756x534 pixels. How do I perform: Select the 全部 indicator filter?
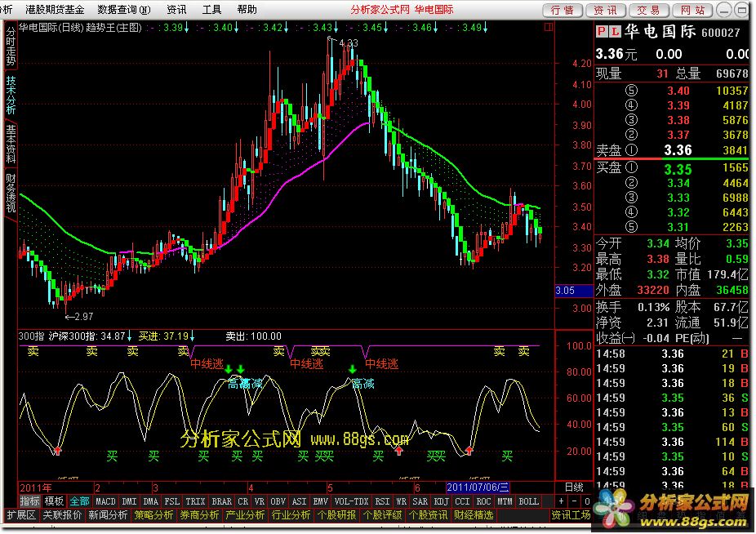(79, 501)
